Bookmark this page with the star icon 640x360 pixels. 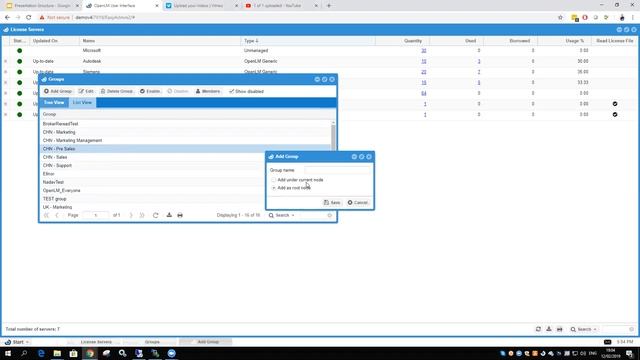pyautogui.click(x=560, y=18)
